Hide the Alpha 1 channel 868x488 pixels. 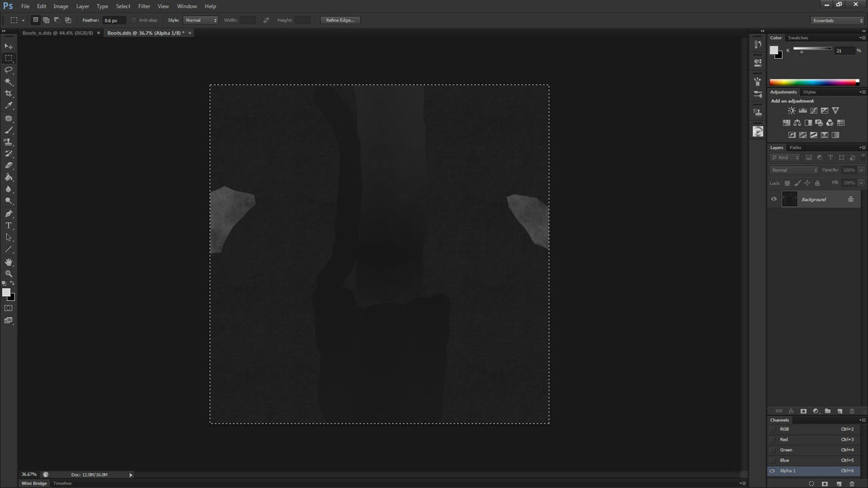tap(772, 471)
